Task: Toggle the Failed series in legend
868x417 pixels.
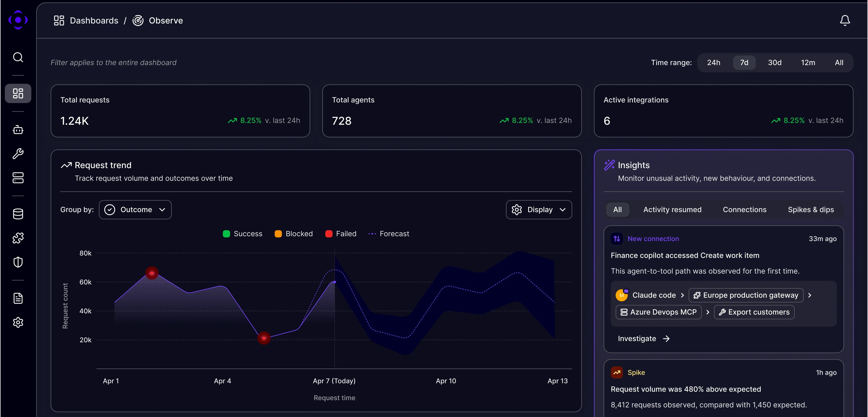Action: (341, 234)
